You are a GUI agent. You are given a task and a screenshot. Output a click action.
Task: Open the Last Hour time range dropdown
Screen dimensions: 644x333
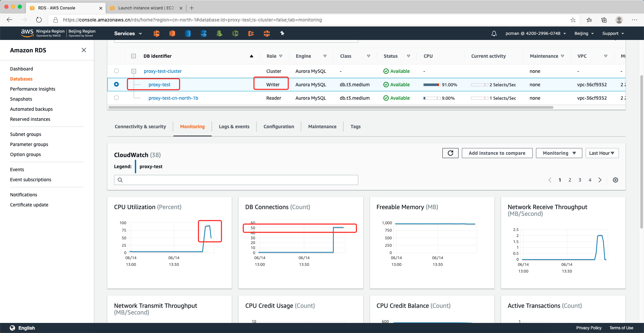(602, 153)
